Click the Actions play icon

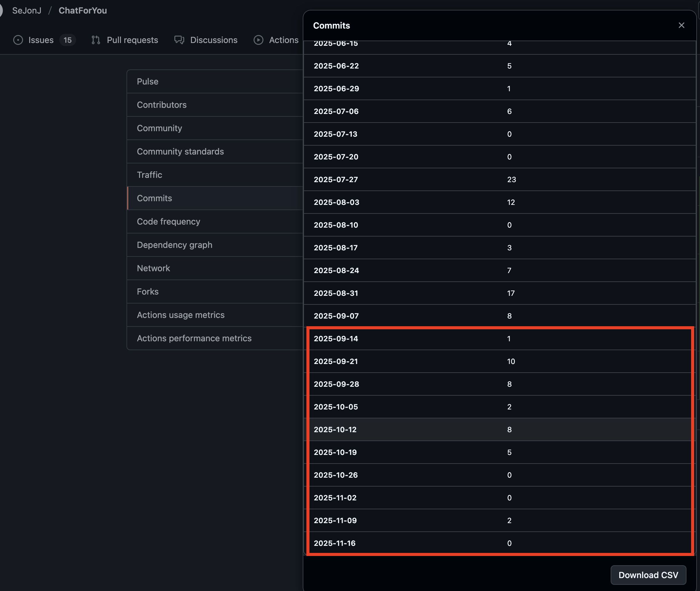pos(258,40)
